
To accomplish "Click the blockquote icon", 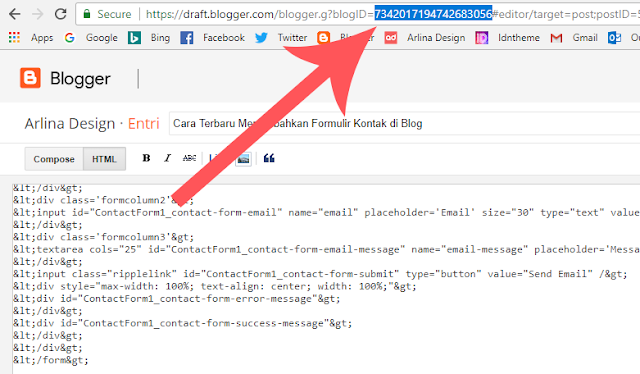I will click(x=269, y=158).
